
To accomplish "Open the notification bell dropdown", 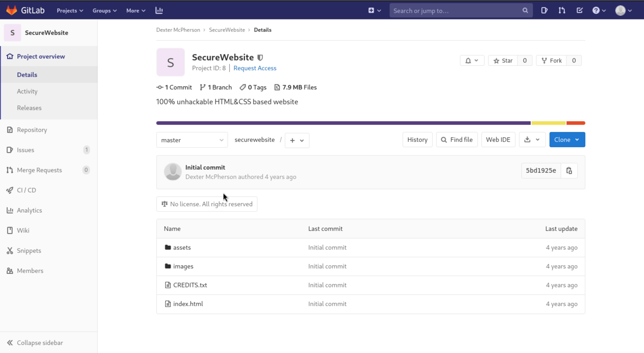I will [x=472, y=61].
